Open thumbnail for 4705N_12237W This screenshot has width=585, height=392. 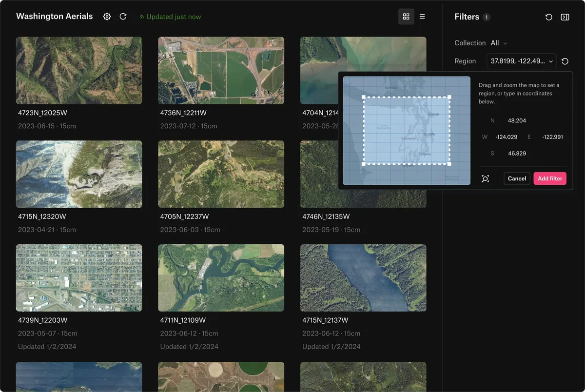coord(221,174)
